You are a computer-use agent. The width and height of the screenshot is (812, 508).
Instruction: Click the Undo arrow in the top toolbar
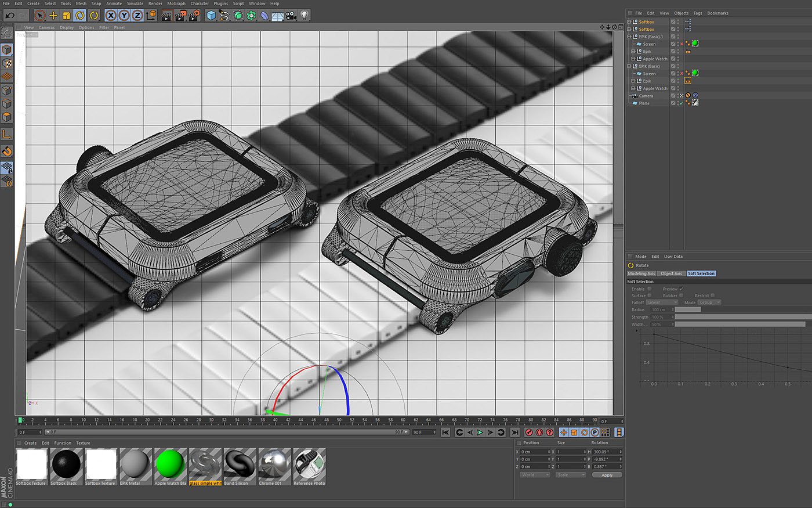(x=10, y=16)
